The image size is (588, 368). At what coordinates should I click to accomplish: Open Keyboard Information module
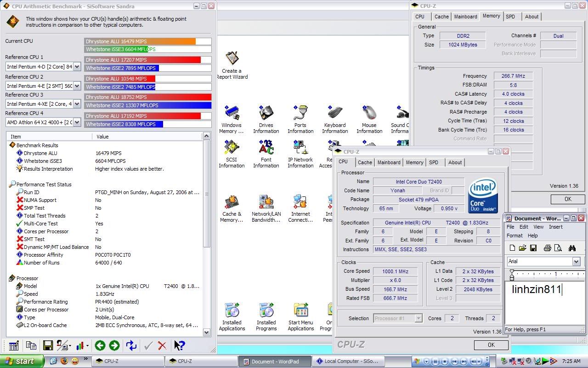pos(335,120)
